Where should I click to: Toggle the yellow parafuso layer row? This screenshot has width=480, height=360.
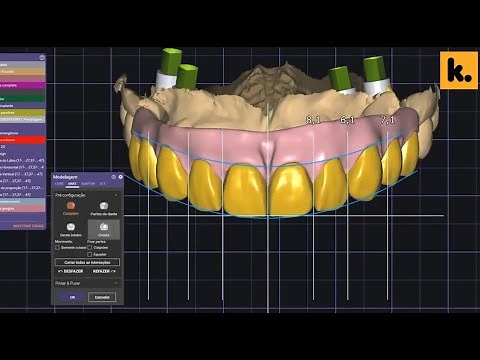point(22,113)
